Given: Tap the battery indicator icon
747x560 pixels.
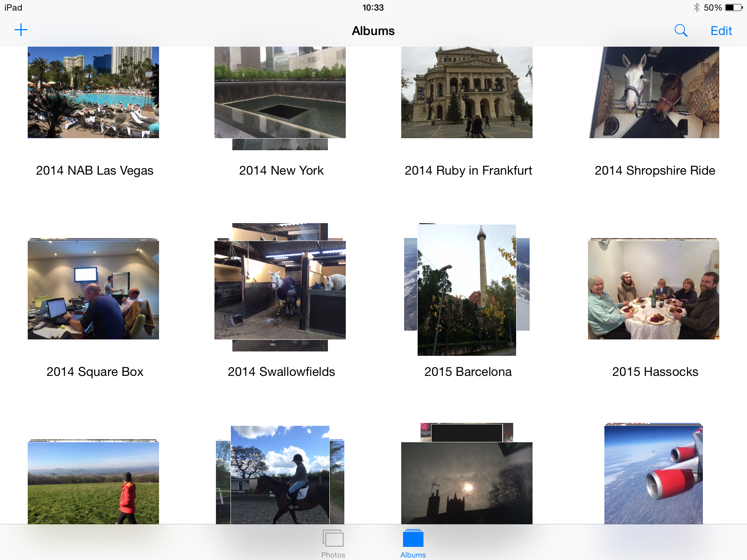Looking at the screenshot, I should coord(734,8).
